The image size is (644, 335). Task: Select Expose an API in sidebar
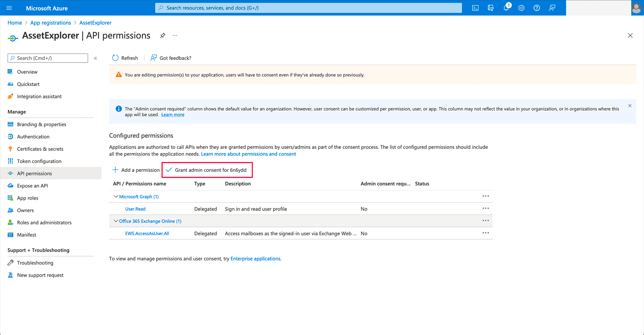(x=32, y=186)
